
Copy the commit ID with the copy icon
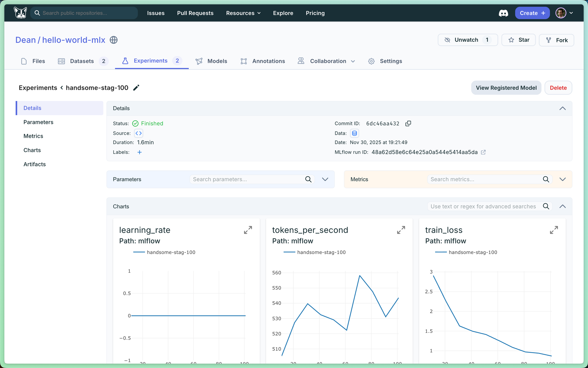tap(408, 123)
